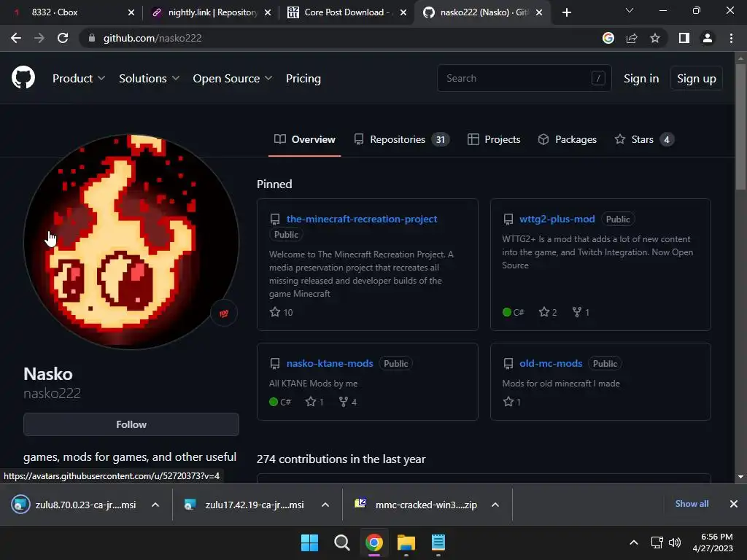
Task: Open Windows Start menu
Action: 309,542
